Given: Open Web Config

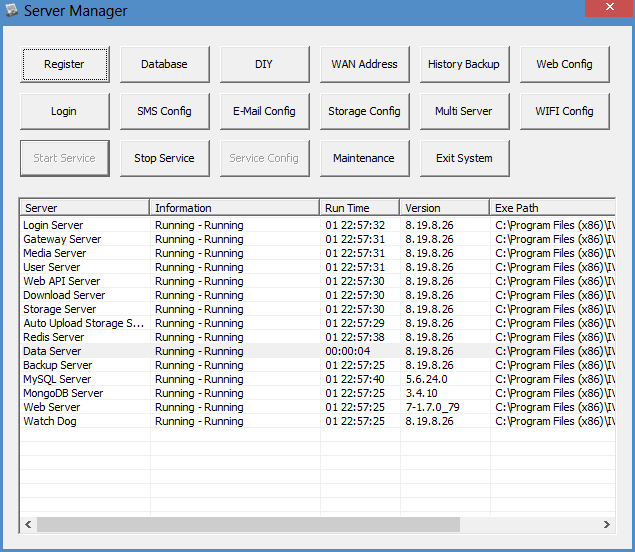Looking at the screenshot, I should 565,64.
